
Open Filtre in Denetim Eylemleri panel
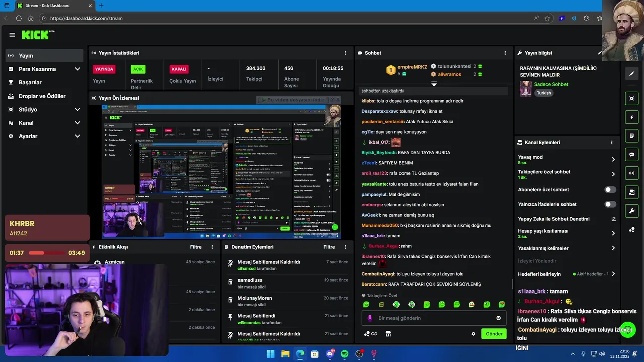click(x=329, y=247)
